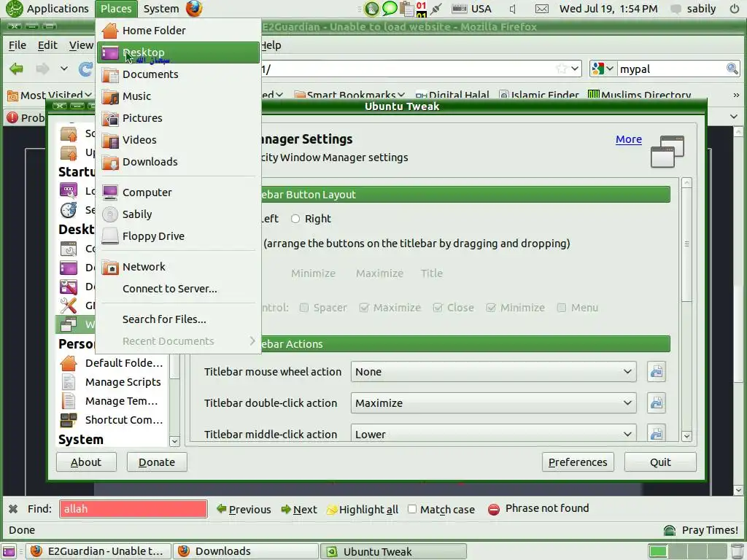Open the mail envelope icon in panel
Screen dimensions: 747x560
(x=542, y=9)
